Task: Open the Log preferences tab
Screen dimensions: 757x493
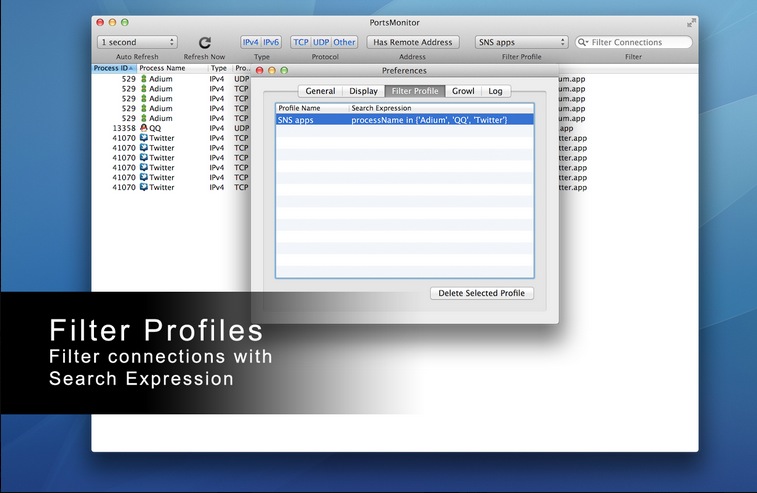Action: click(x=495, y=91)
